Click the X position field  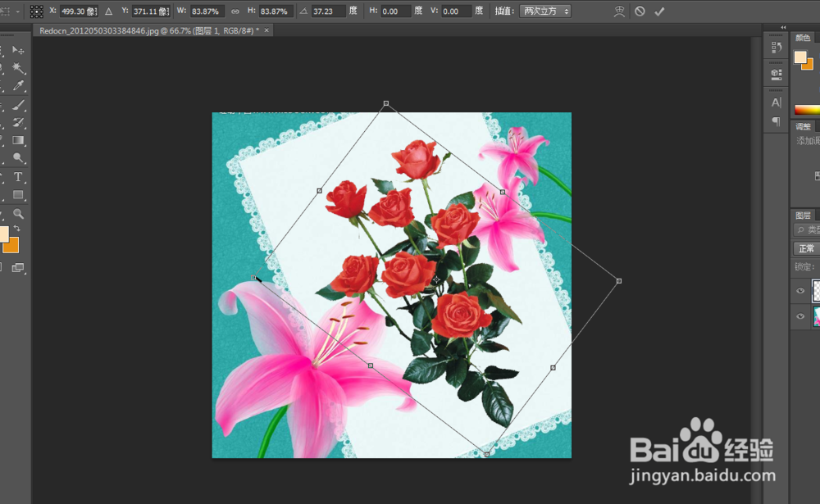click(x=79, y=11)
